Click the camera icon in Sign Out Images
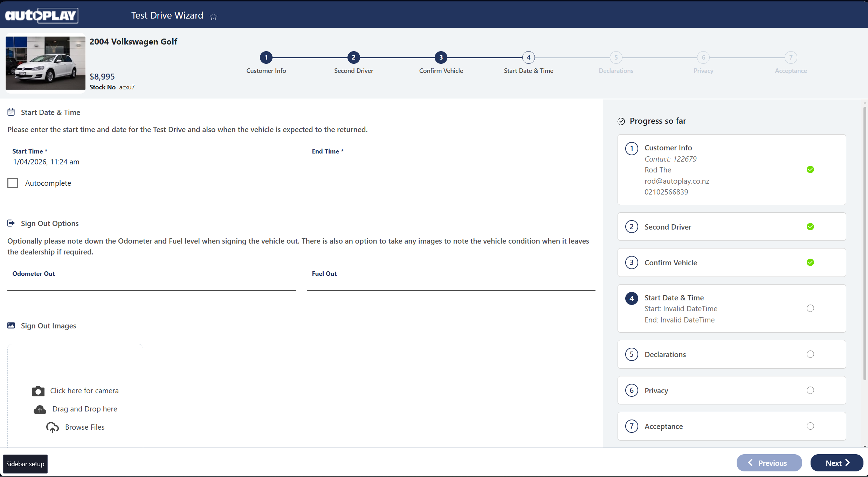 click(38, 391)
